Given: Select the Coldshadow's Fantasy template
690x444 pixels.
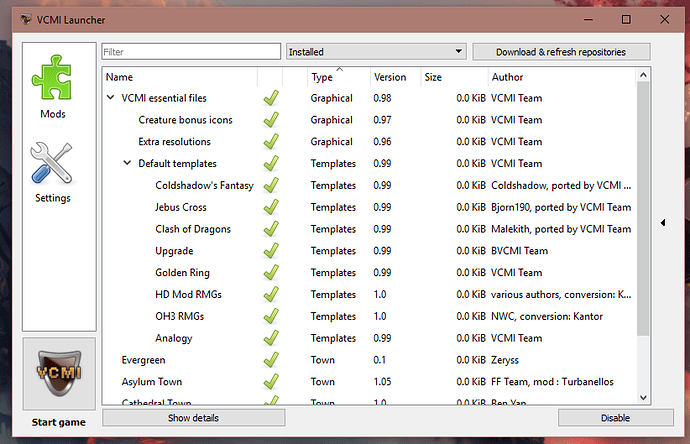Looking at the screenshot, I should [369, 185].
